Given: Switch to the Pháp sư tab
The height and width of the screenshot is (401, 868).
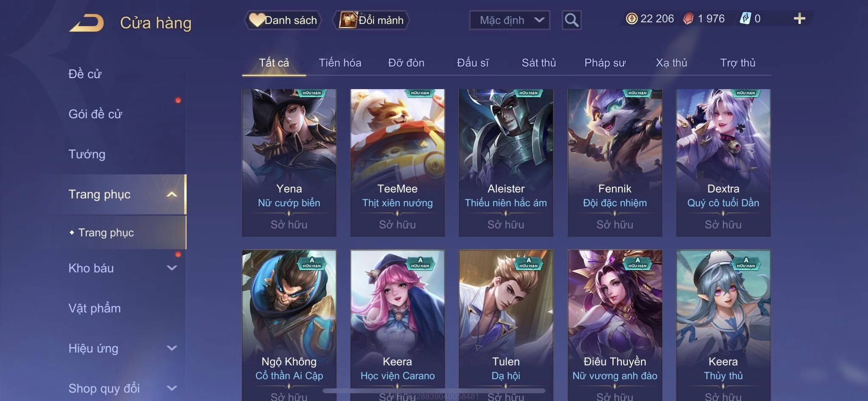Looking at the screenshot, I should point(605,63).
